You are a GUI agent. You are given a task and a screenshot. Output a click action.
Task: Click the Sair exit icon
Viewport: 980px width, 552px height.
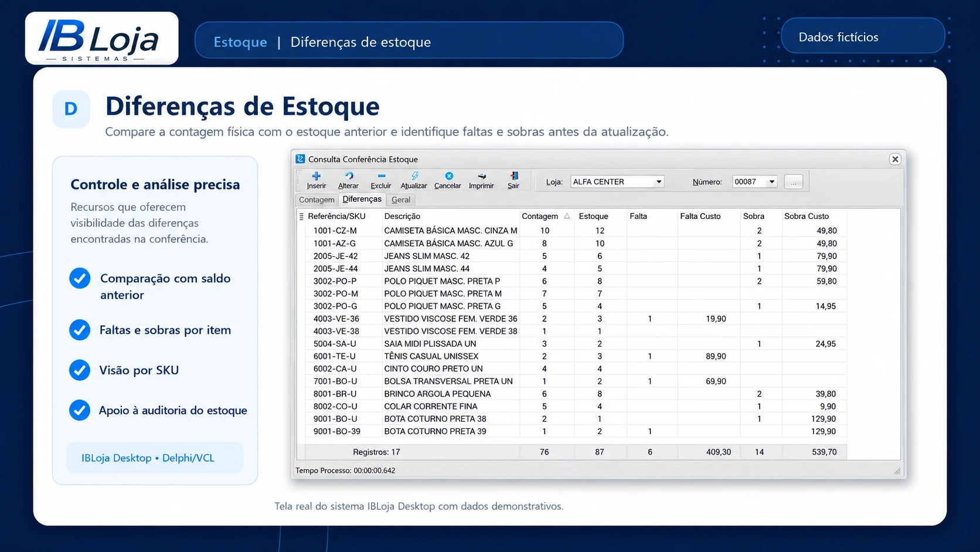tap(514, 176)
